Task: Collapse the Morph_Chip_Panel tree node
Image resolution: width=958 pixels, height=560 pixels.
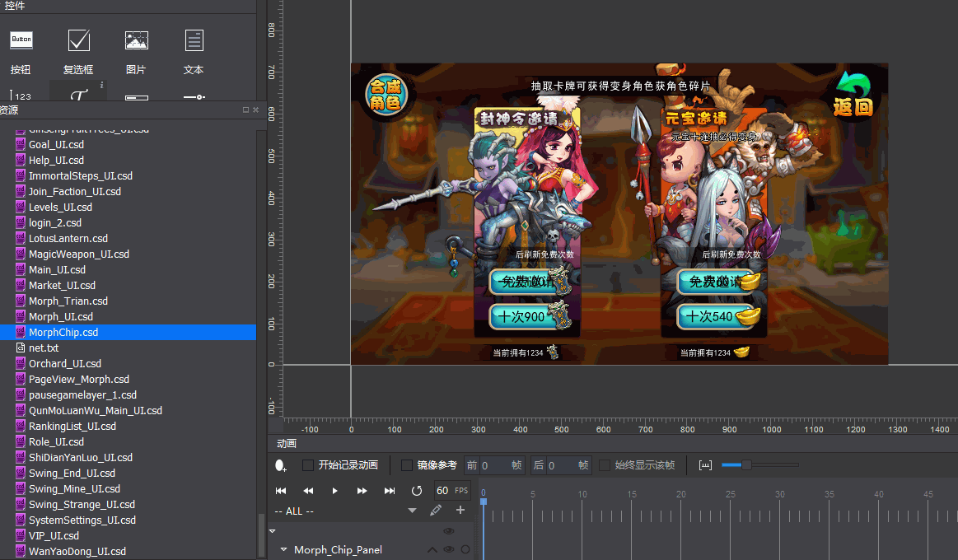Action: click(284, 549)
